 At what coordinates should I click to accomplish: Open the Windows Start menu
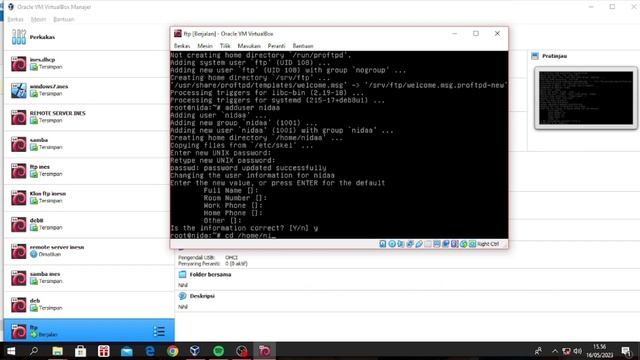click(x=11, y=351)
